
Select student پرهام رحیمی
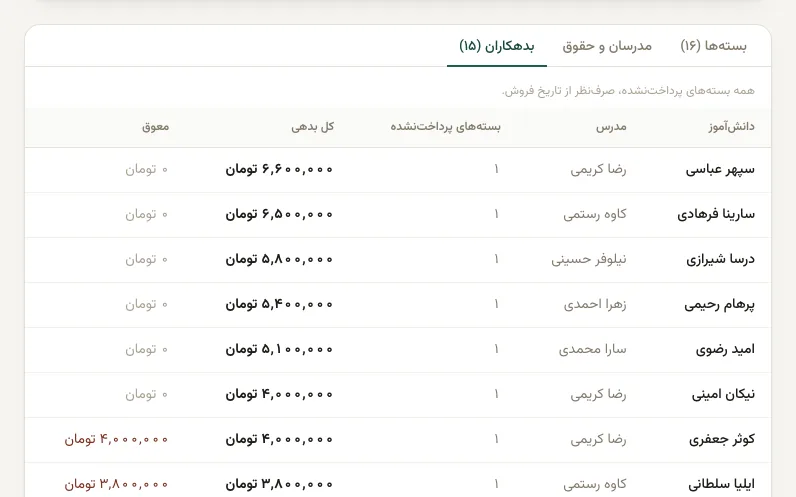point(719,305)
